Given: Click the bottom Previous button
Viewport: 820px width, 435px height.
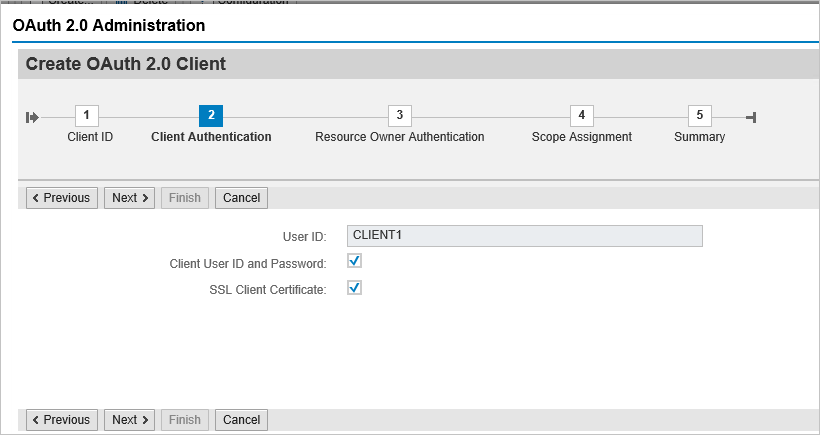Looking at the screenshot, I should tap(62, 420).
